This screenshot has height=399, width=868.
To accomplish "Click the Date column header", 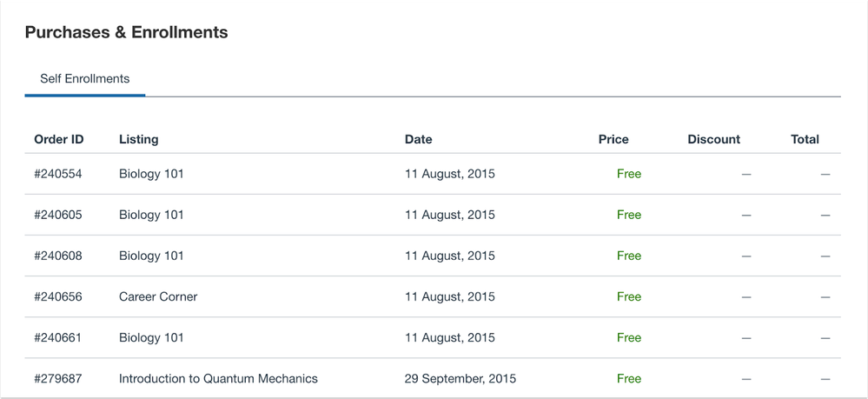I will pos(419,140).
